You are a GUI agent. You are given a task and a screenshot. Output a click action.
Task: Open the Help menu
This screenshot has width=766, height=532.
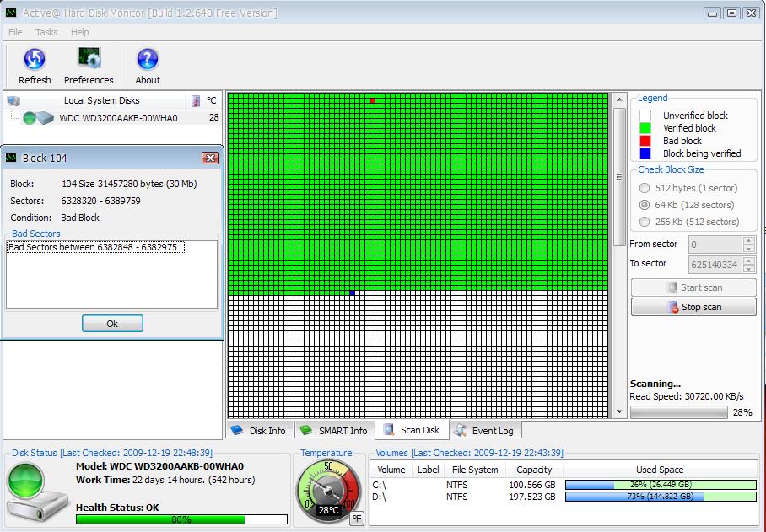coord(79,32)
